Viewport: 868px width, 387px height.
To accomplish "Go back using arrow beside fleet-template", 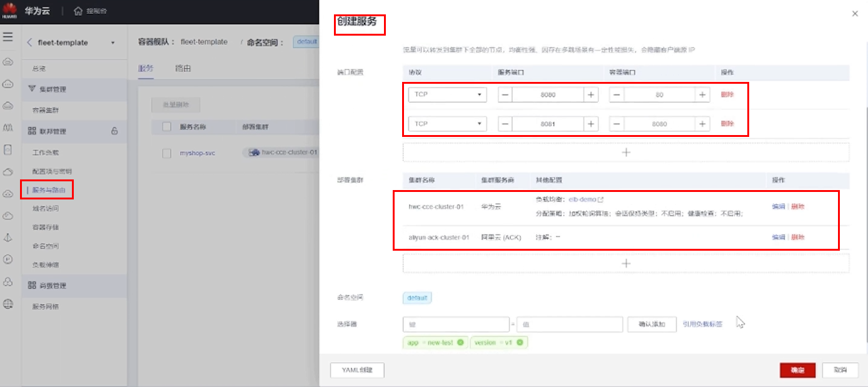I will pyautogui.click(x=29, y=43).
